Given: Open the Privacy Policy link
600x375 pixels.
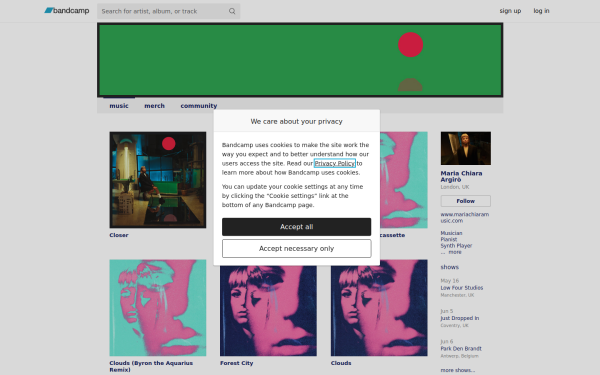Looking at the screenshot, I should pyautogui.click(x=334, y=163).
